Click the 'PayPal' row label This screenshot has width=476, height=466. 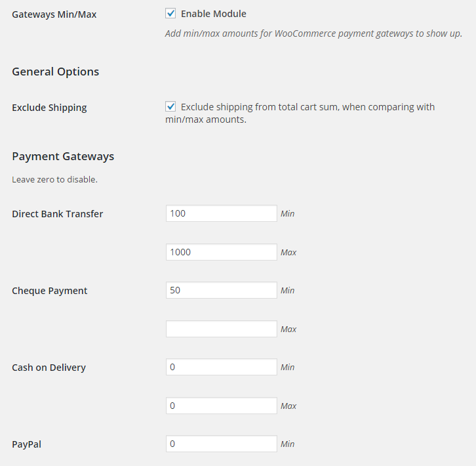coord(26,444)
